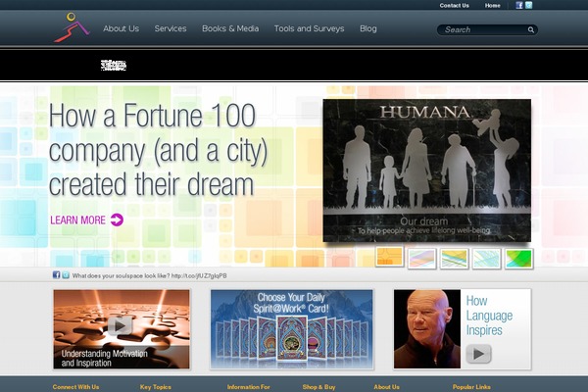Click the Connect With Us footer heading
Image resolution: width=588 pixels, height=392 pixels.
click(x=75, y=387)
